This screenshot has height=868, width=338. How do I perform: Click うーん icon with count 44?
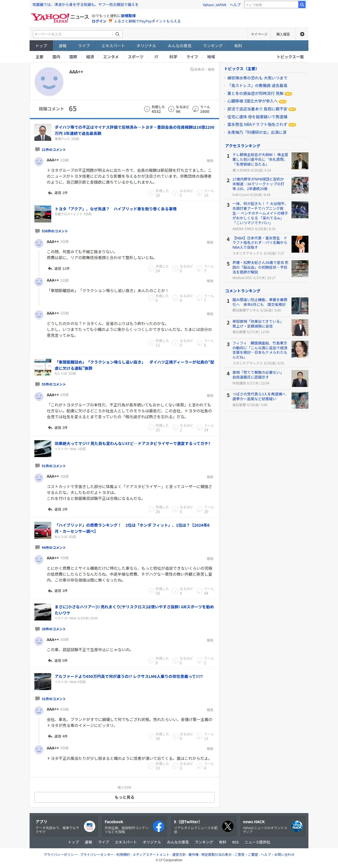click(x=199, y=591)
